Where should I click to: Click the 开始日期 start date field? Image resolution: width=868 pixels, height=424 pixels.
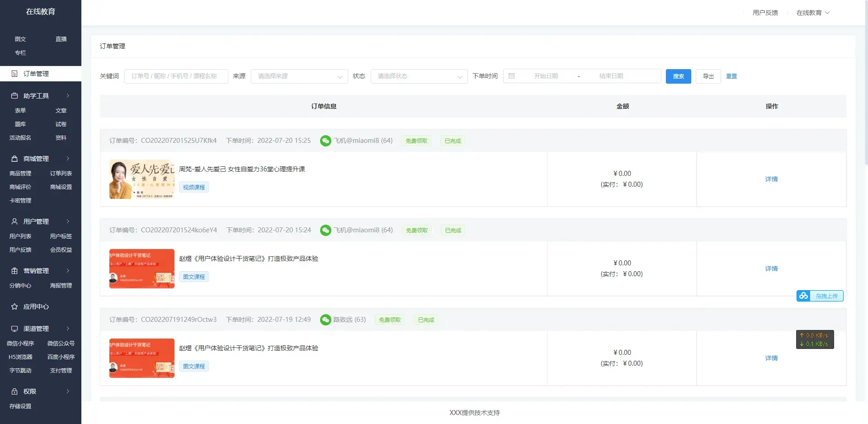(546, 76)
